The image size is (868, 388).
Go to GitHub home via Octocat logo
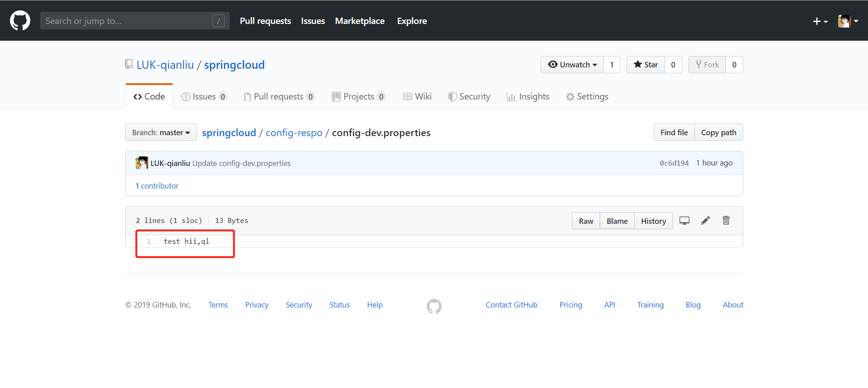click(x=20, y=21)
